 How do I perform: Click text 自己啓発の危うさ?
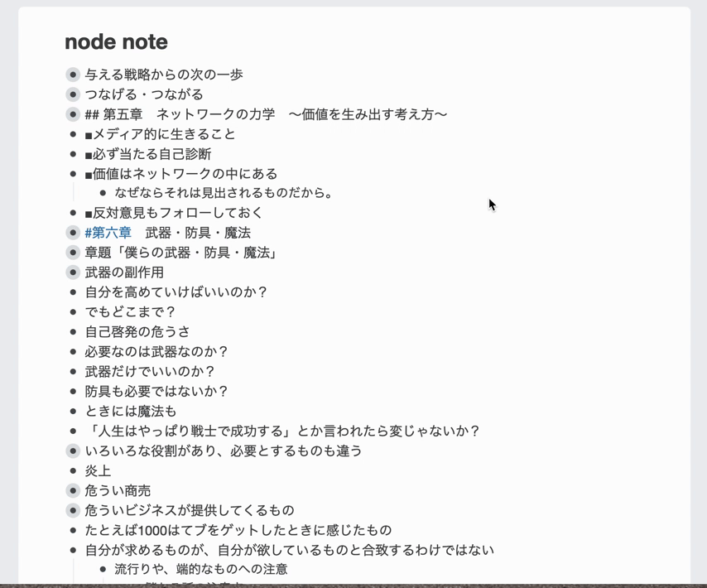coord(137,332)
